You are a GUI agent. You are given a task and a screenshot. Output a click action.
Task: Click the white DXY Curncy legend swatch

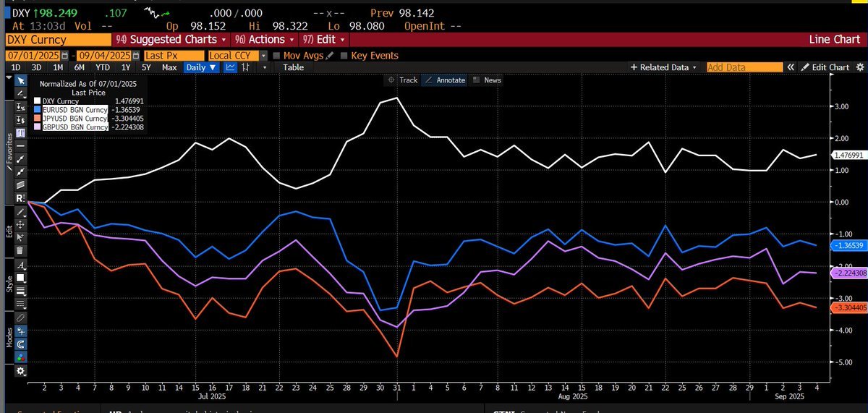pyautogui.click(x=38, y=101)
